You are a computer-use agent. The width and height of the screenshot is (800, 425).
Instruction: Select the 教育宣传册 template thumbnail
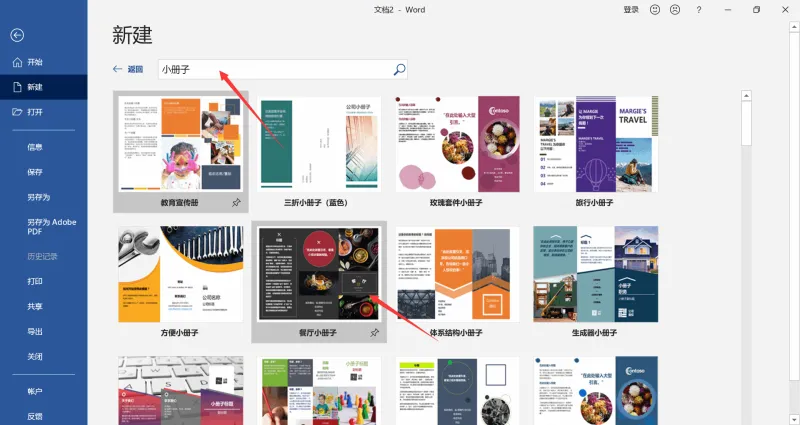(x=181, y=144)
